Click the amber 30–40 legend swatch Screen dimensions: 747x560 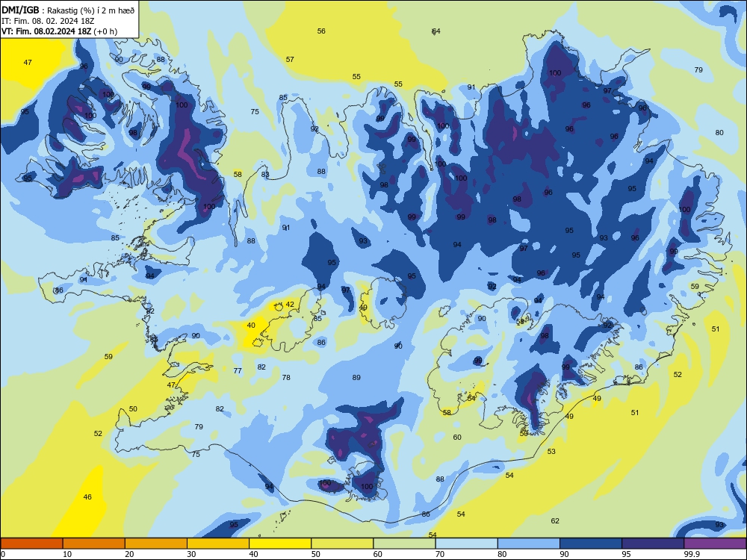218,544
